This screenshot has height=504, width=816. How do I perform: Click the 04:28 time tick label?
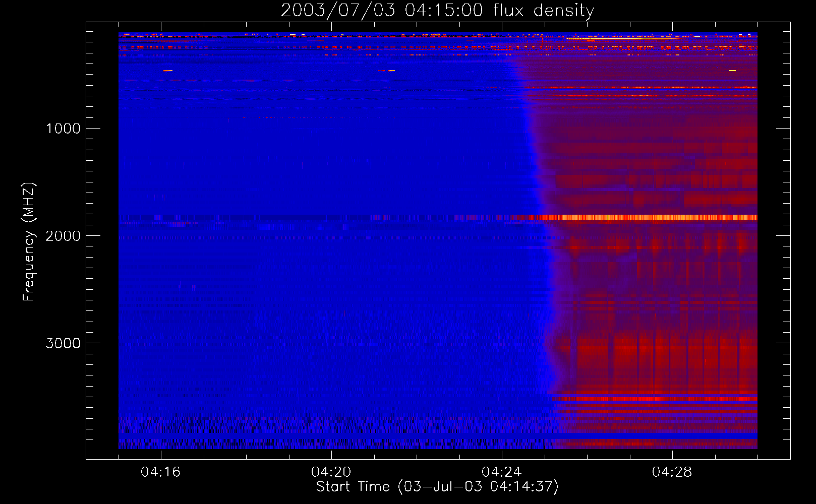(672, 472)
